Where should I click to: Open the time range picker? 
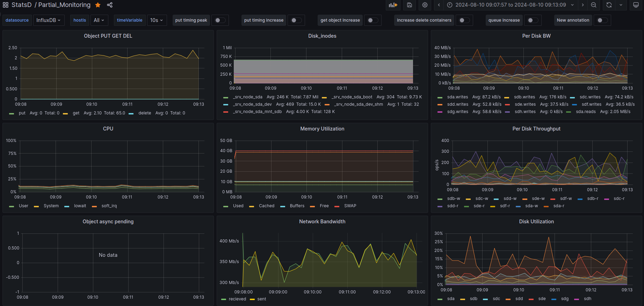point(511,5)
